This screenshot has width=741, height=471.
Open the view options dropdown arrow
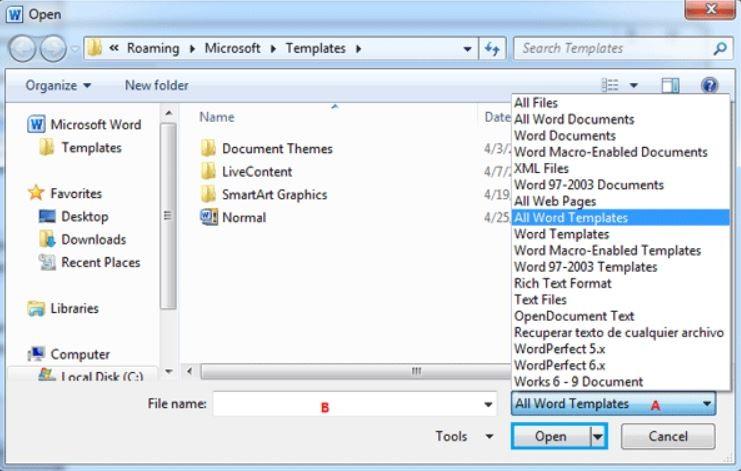(x=634, y=86)
